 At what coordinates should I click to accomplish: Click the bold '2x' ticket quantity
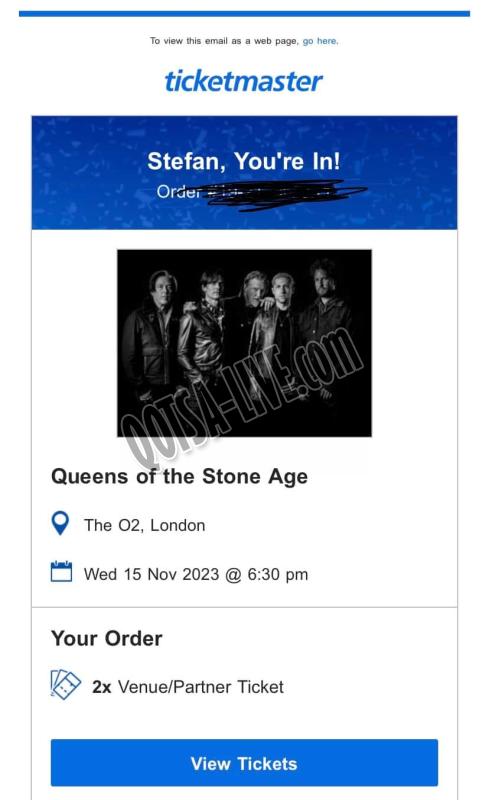click(x=102, y=687)
